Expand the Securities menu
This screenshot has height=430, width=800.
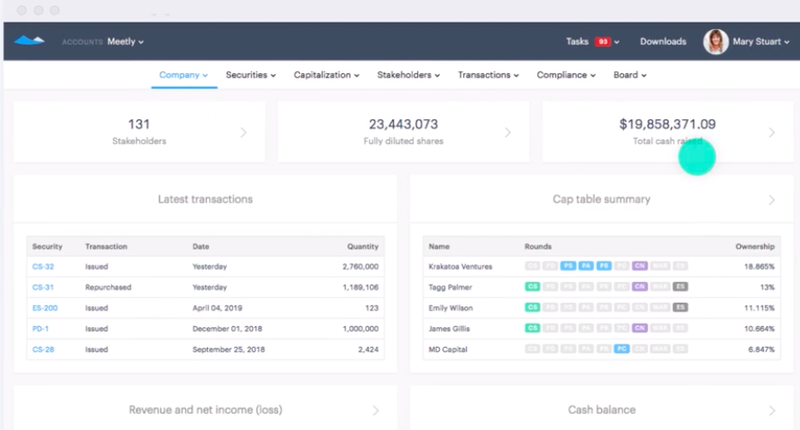tap(251, 75)
